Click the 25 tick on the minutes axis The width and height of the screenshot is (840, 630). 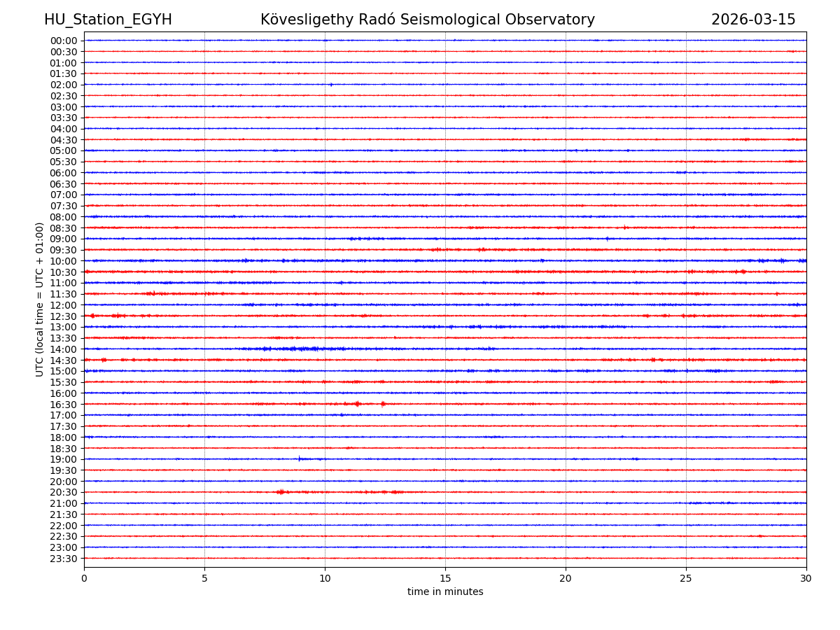686,579
